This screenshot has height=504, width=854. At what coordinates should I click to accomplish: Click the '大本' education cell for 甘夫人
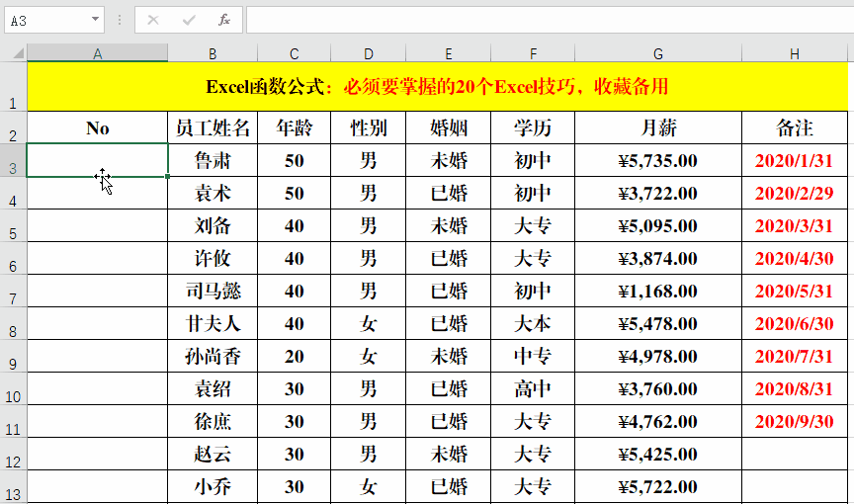point(533,324)
